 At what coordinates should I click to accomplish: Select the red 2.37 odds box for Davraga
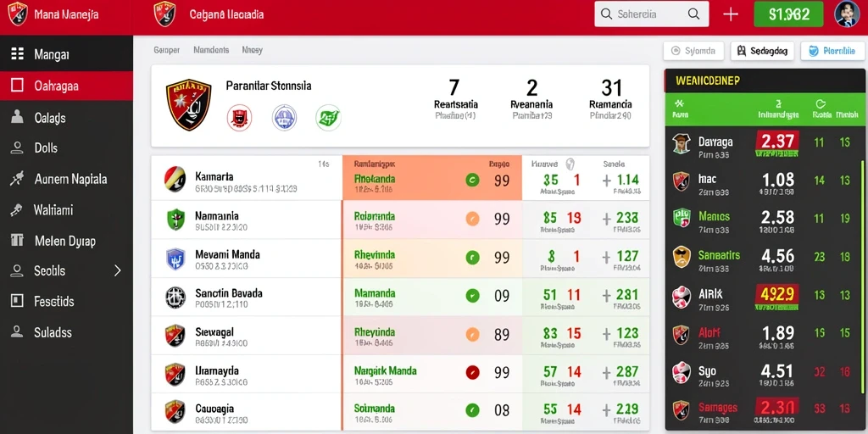coord(777,142)
